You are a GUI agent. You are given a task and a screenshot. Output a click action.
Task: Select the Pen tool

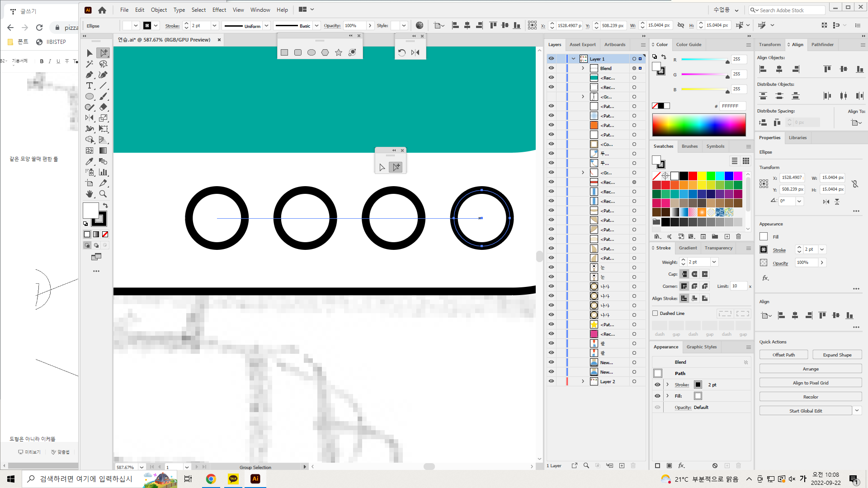(90, 75)
